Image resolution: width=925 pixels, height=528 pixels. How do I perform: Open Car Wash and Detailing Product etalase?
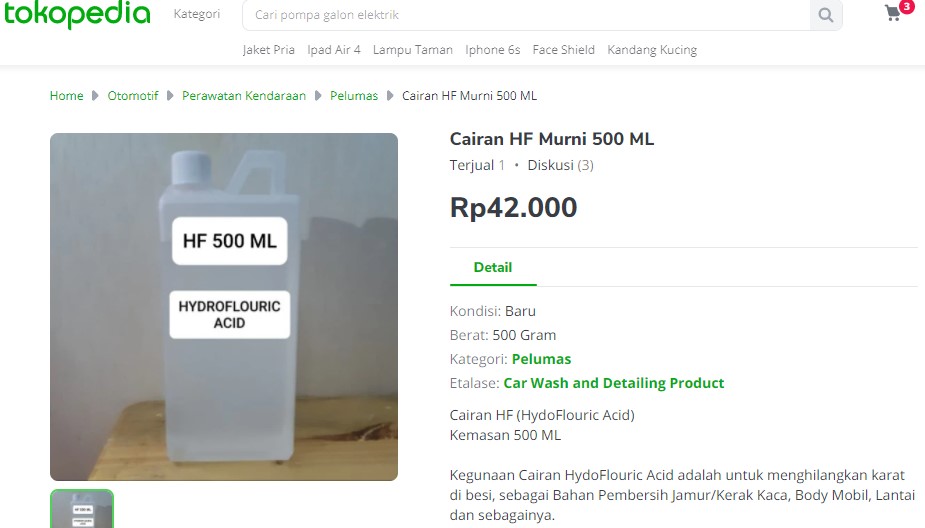614,383
